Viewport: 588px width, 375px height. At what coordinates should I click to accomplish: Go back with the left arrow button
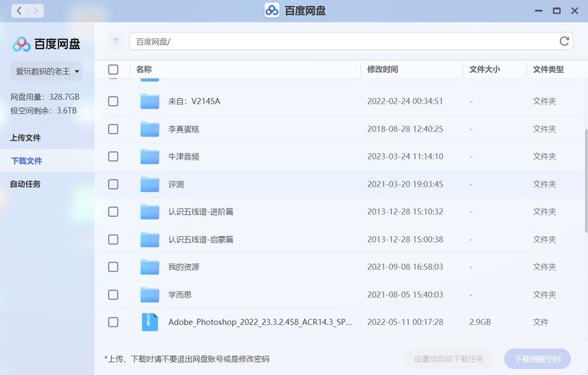[x=20, y=11]
